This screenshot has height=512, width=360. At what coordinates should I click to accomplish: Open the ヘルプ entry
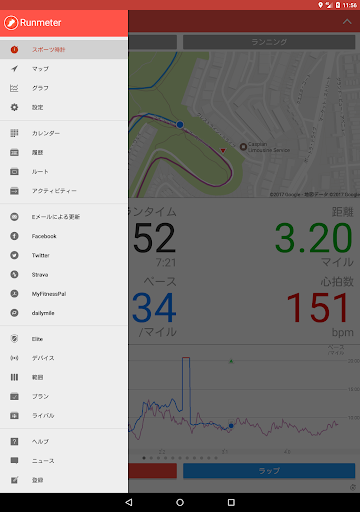tap(64, 441)
